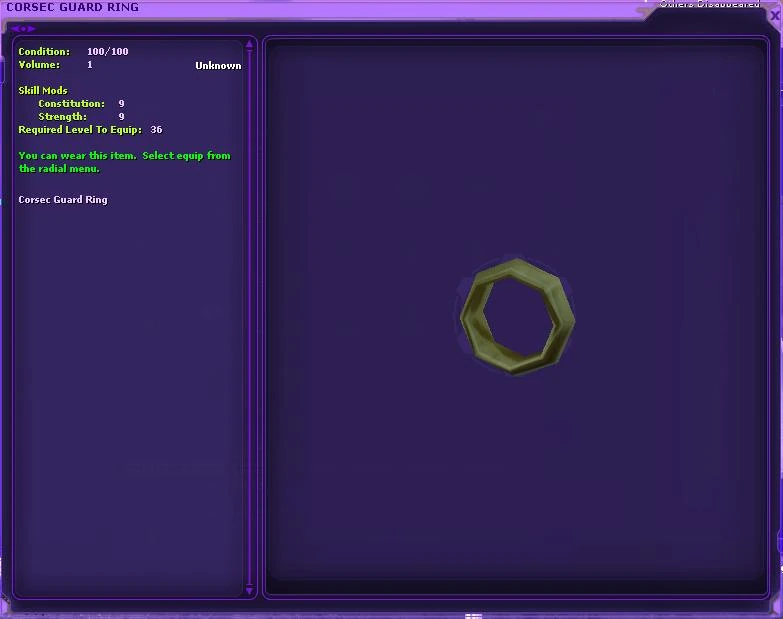This screenshot has width=783, height=619.
Task: Click 'You can wear this item' message
Action: (x=124, y=162)
